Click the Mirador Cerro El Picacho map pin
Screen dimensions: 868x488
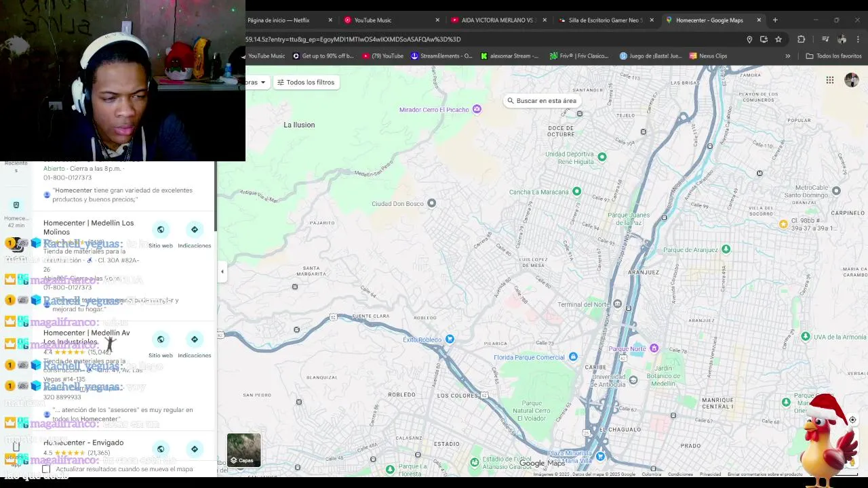point(477,109)
